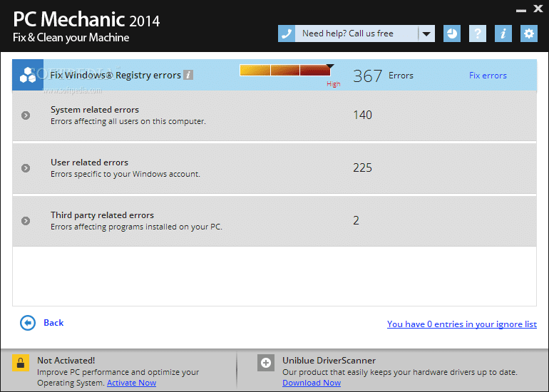Click the Back text link

pyautogui.click(x=53, y=323)
